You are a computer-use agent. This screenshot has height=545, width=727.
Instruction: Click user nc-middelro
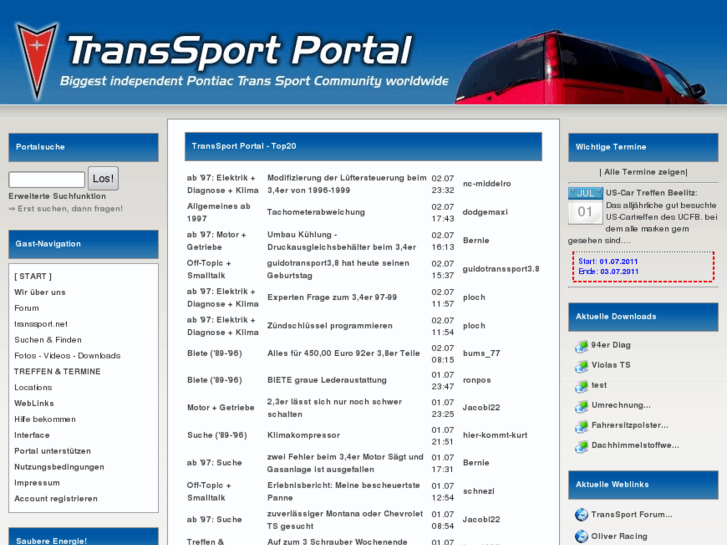point(487,184)
